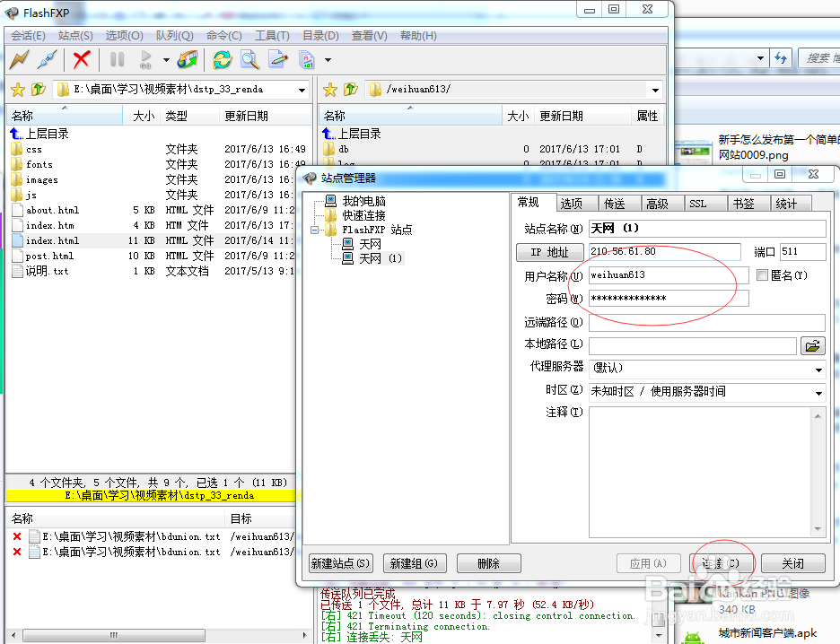Click the IP 地址 button
Screen dimensions: 840x644
tap(549, 252)
